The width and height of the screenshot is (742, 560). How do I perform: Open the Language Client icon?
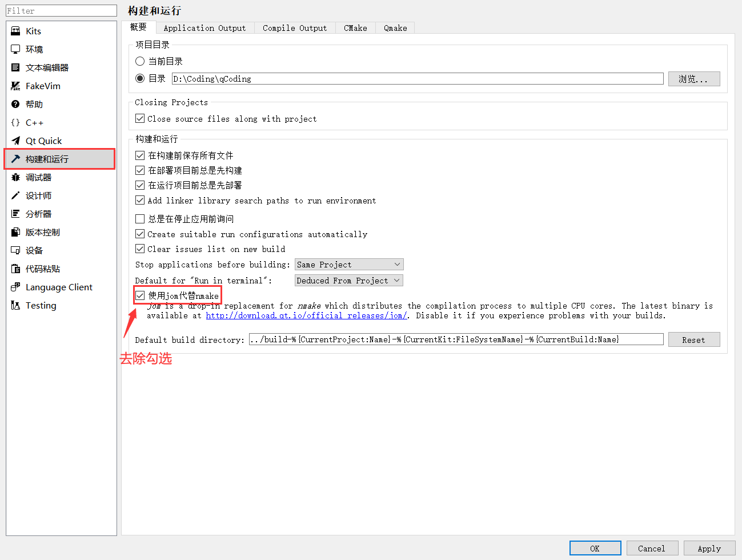pyautogui.click(x=15, y=287)
